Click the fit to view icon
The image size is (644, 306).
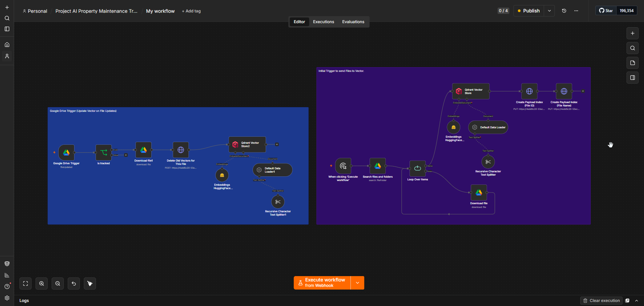point(25,283)
